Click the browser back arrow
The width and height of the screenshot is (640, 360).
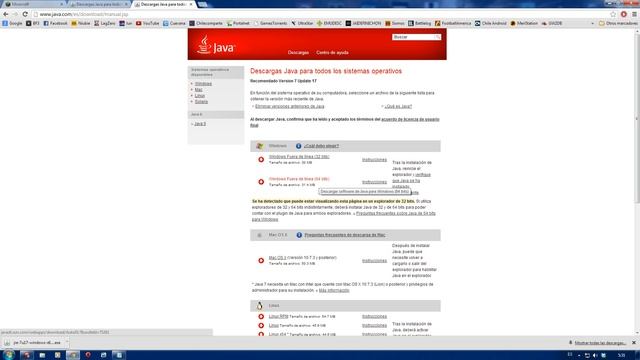6,14
